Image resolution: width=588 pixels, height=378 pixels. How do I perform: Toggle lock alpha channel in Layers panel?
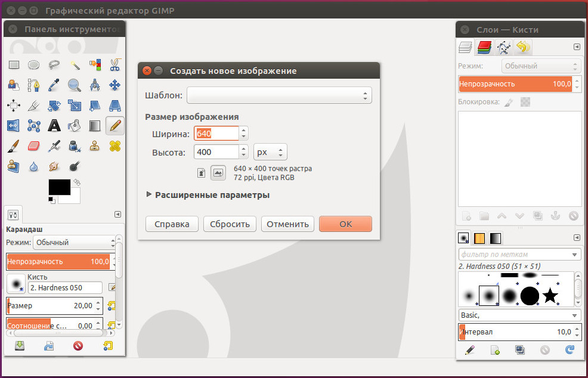(x=525, y=102)
